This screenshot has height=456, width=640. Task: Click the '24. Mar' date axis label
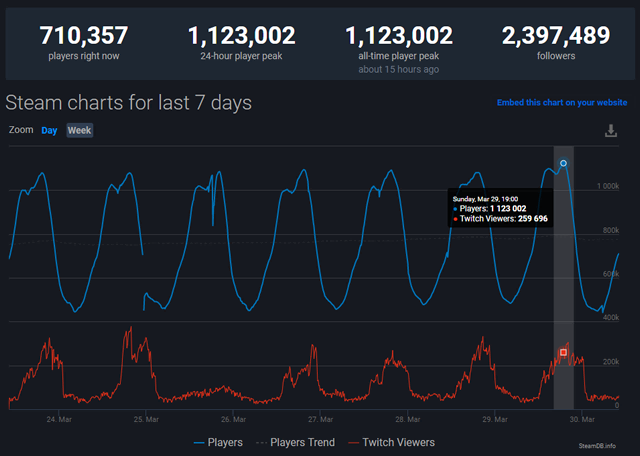[x=60, y=420]
